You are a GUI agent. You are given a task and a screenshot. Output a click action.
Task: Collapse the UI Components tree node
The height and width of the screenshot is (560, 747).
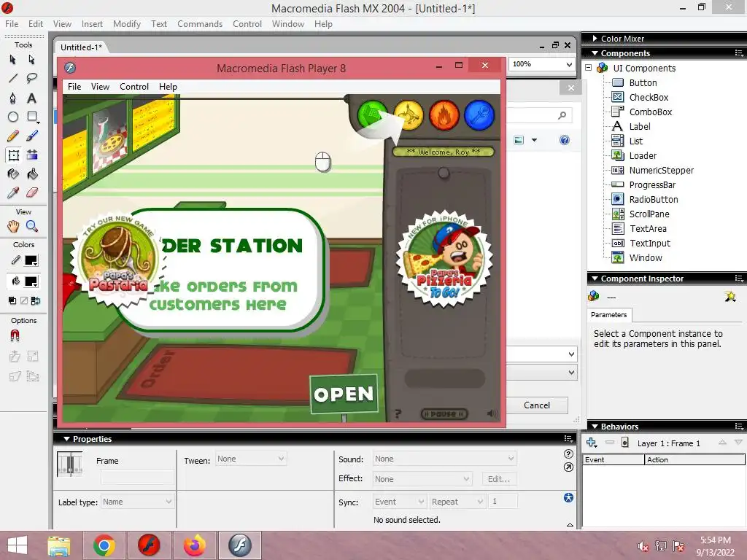[589, 68]
